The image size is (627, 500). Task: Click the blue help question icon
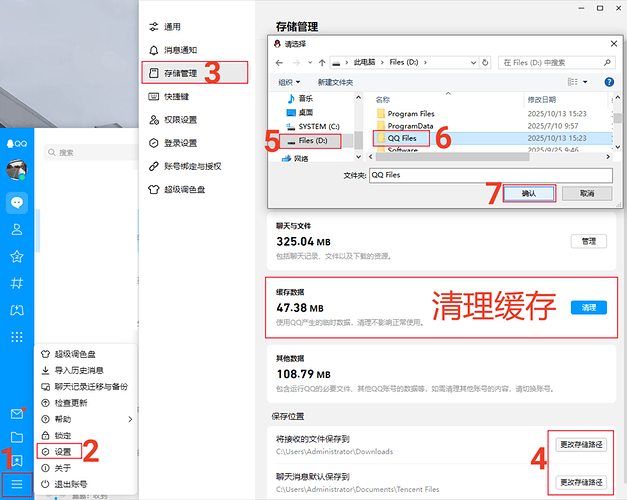pos(609,82)
